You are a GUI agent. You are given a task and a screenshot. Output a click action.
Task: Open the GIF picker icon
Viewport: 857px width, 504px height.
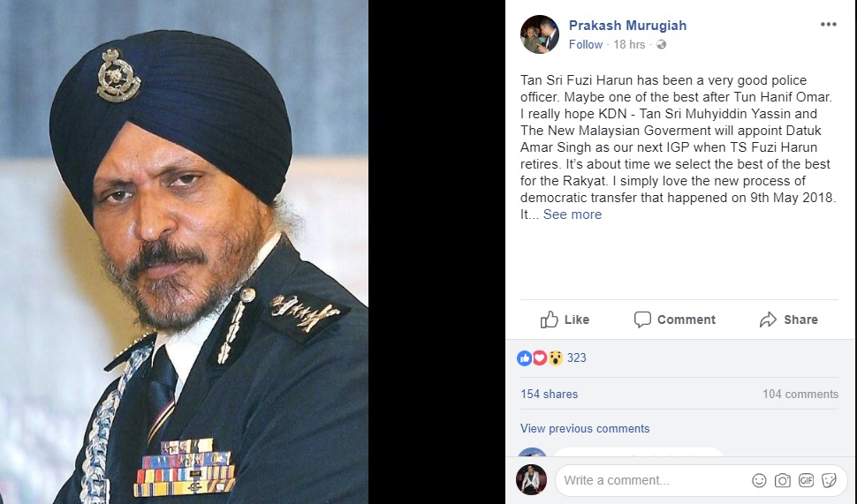(x=806, y=480)
